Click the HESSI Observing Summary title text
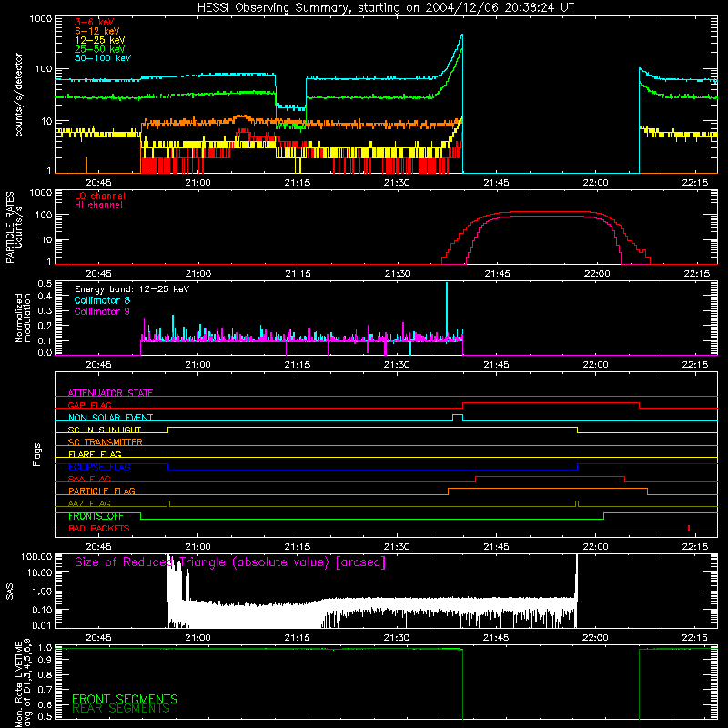The height and width of the screenshot is (728, 728). tap(386, 8)
